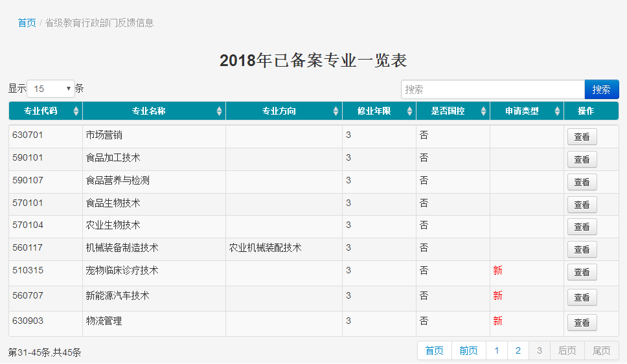Sort table by 修业年限 arrow icon
627x364 pixels.
(409, 111)
